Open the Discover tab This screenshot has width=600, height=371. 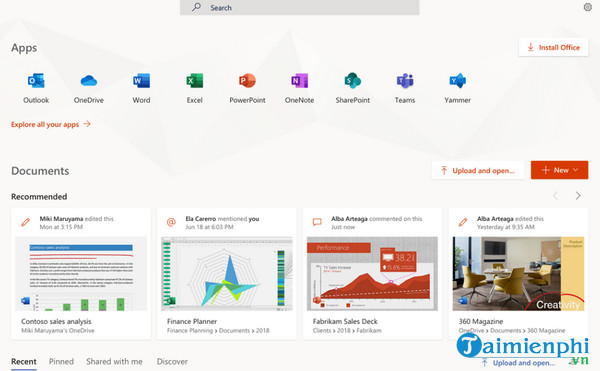172,361
